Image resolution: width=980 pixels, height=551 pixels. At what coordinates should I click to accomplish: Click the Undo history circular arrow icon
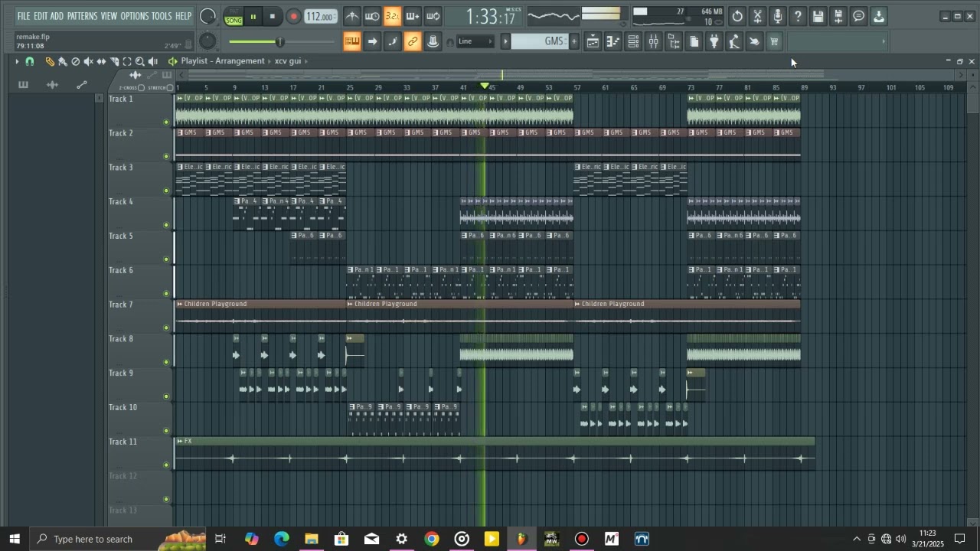737,16
